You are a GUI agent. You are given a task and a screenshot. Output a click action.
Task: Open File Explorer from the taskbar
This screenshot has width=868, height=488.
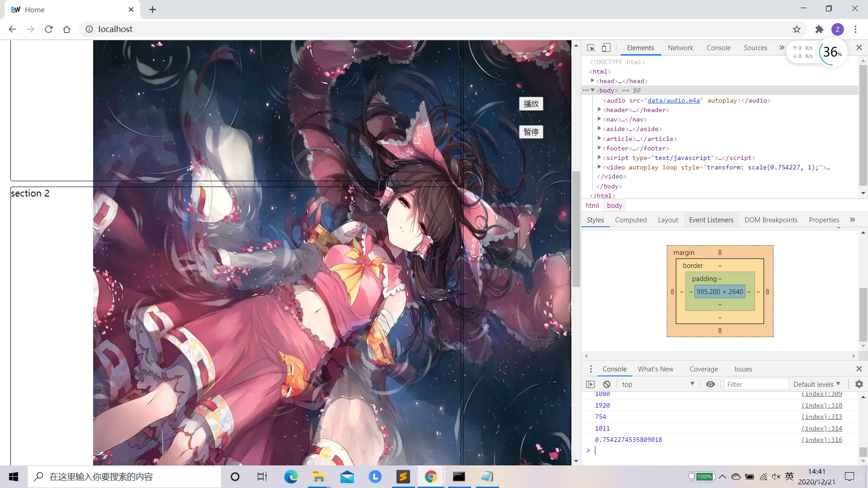click(x=319, y=477)
